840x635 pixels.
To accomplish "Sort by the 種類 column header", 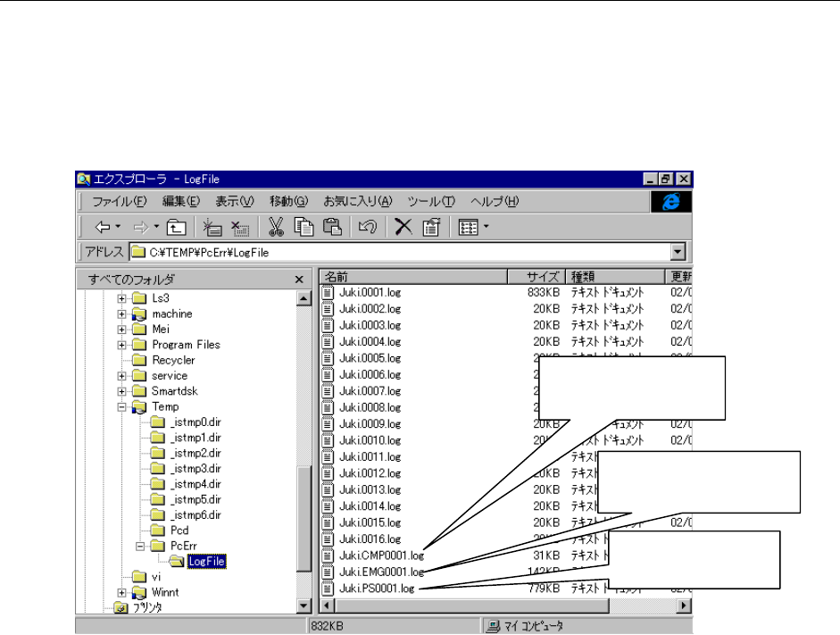I will 615,277.
